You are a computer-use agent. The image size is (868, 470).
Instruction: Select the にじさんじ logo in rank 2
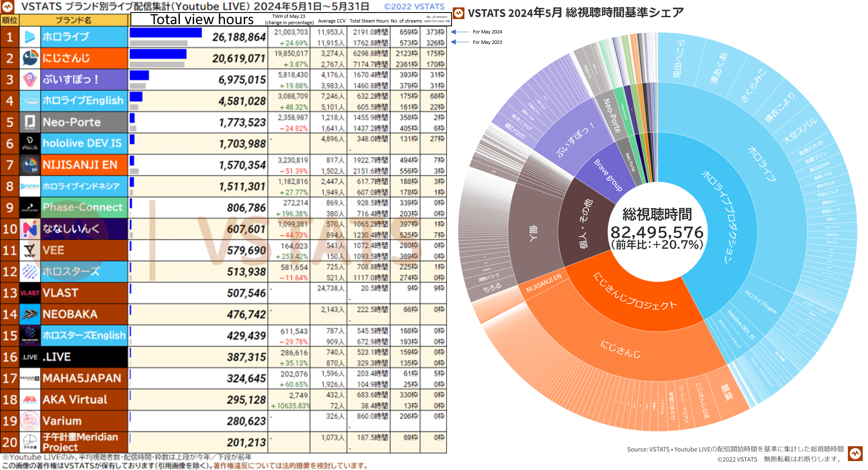(30, 58)
